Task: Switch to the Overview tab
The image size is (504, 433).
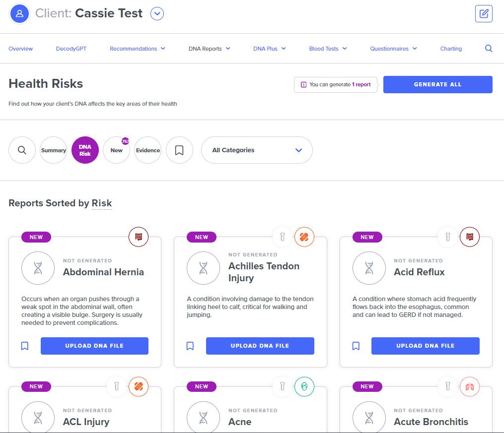Action: point(20,49)
